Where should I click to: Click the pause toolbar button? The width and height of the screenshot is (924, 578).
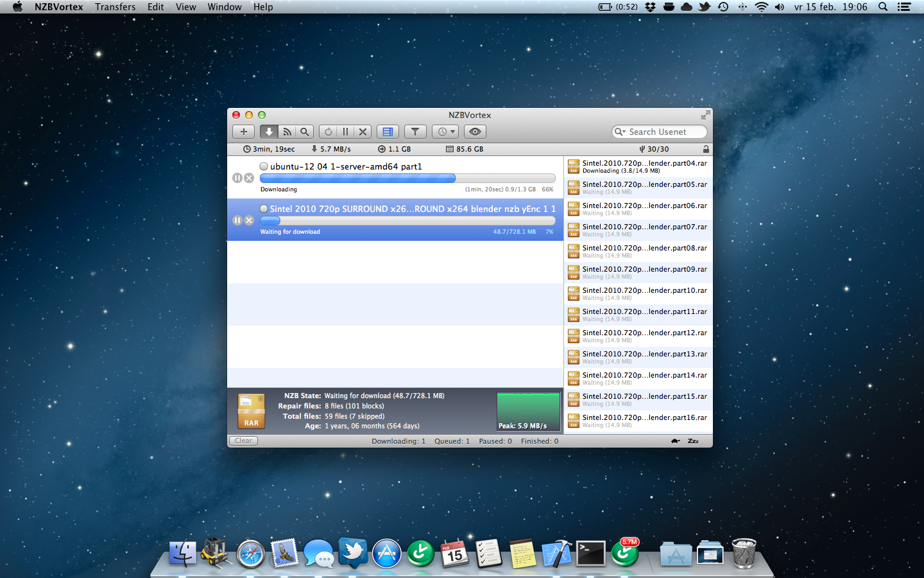pyautogui.click(x=345, y=132)
